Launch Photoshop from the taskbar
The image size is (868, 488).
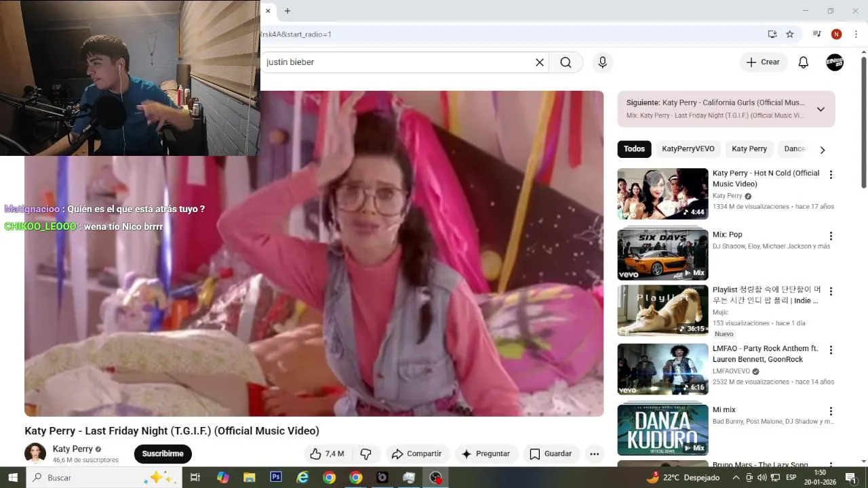[x=276, y=478]
